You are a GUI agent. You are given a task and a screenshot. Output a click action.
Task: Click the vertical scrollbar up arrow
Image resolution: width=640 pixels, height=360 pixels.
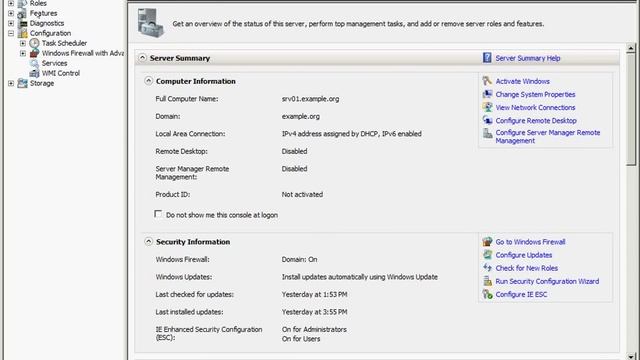point(631,48)
